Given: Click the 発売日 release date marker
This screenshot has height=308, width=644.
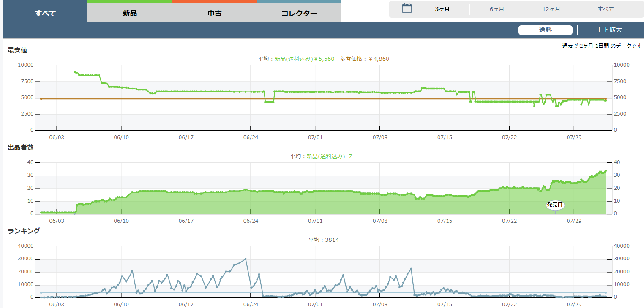Looking at the screenshot, I should pos(555,205).
